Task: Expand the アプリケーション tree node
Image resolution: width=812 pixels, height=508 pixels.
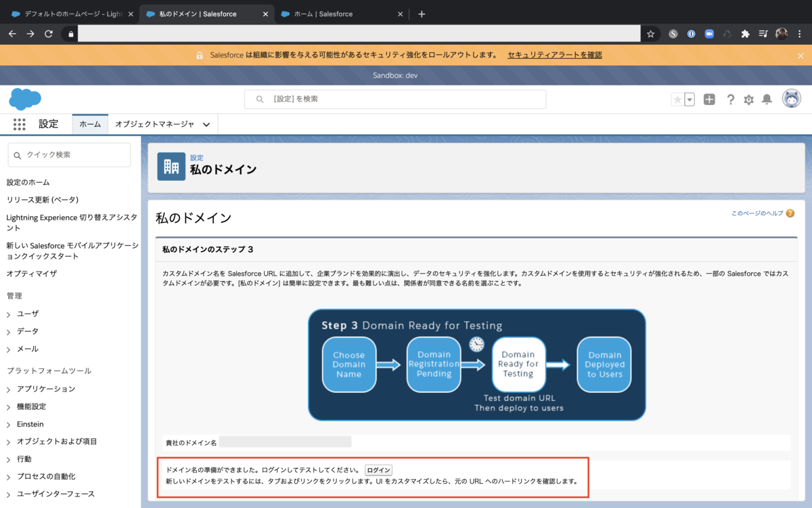Action: 9,389
